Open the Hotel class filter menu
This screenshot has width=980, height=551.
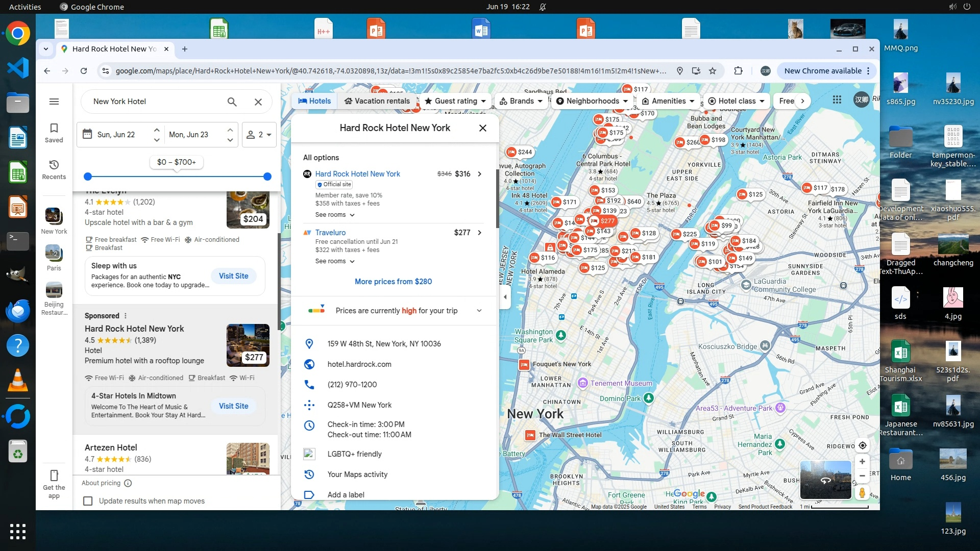point(736,101)
